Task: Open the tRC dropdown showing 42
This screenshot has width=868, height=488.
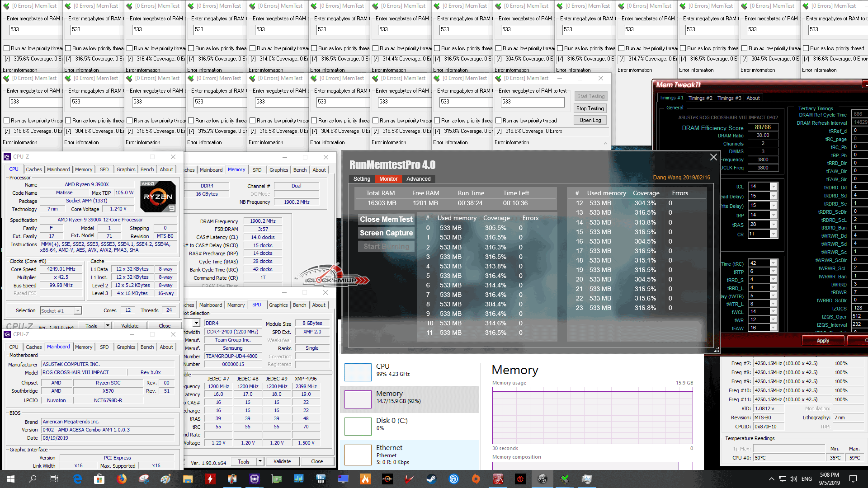Action: click(774, 263)
